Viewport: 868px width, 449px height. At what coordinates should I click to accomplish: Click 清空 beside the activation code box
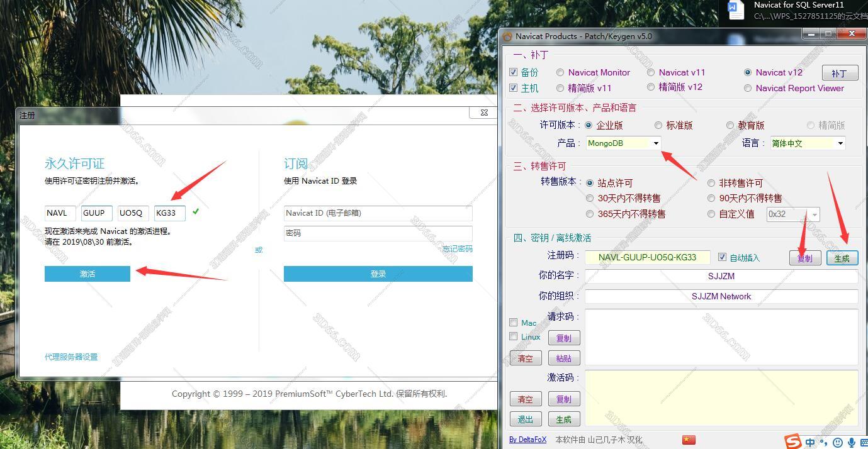click(x=526, y=399)
